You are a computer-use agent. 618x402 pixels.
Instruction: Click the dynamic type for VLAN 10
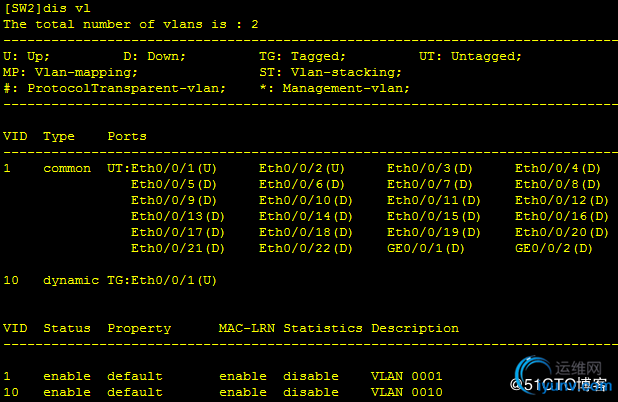(x=71, y=281)
